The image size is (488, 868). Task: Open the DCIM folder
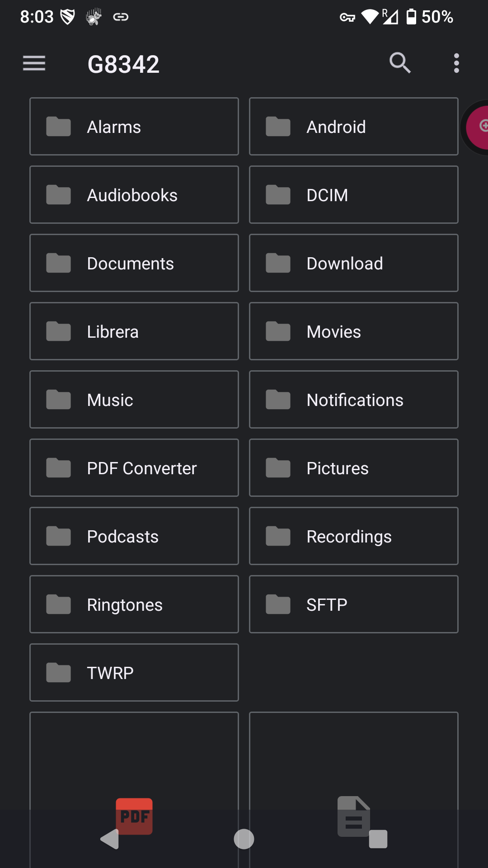point(353,195)
